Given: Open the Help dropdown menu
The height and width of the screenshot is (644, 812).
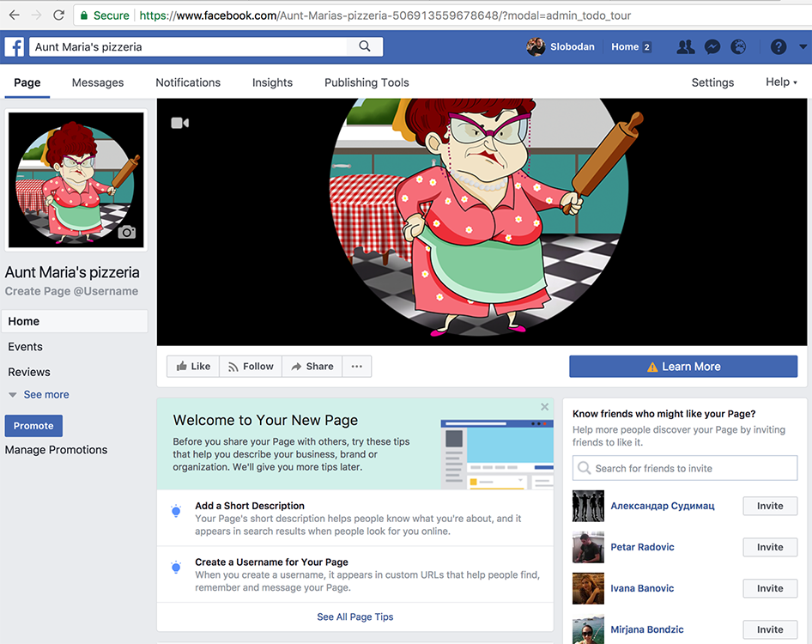Looking at the screenshot, I should pos(781,82).
